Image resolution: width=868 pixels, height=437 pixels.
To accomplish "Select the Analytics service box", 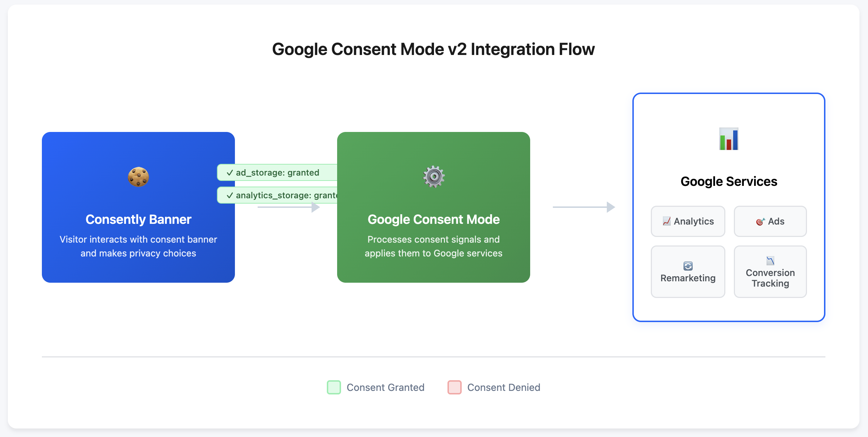I will (x=688, y=221).
